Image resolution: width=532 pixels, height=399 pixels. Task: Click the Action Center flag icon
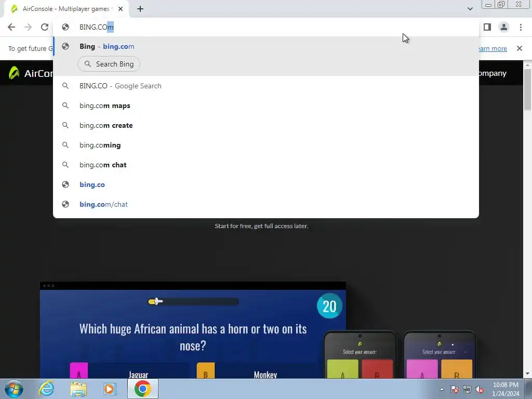coord(455,389)
